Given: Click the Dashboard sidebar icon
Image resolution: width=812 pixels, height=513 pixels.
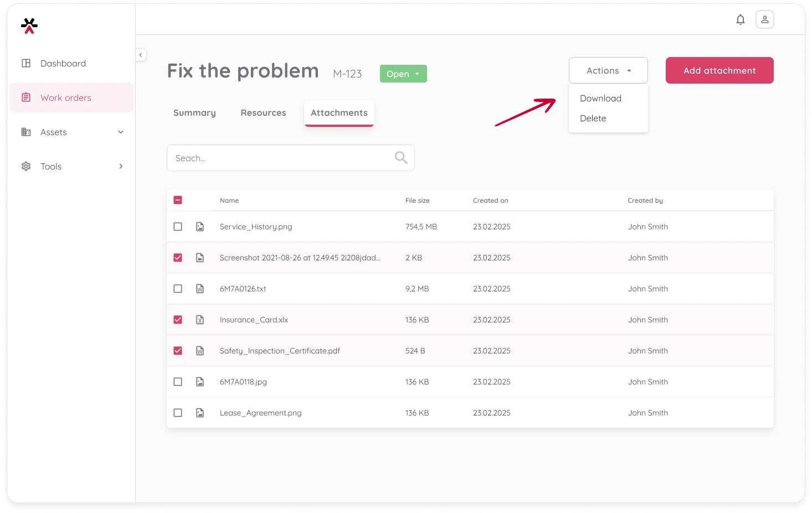Looking at the screenshot, I should [26, 63].
